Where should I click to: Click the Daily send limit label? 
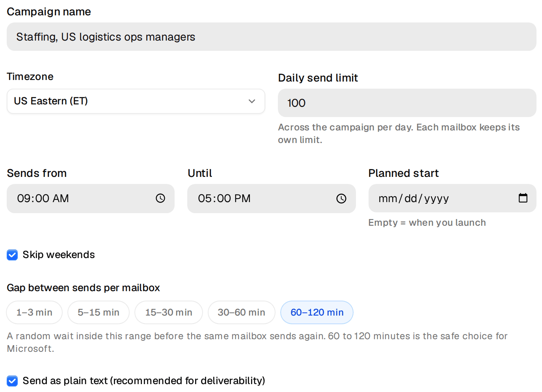pos(318,78)
